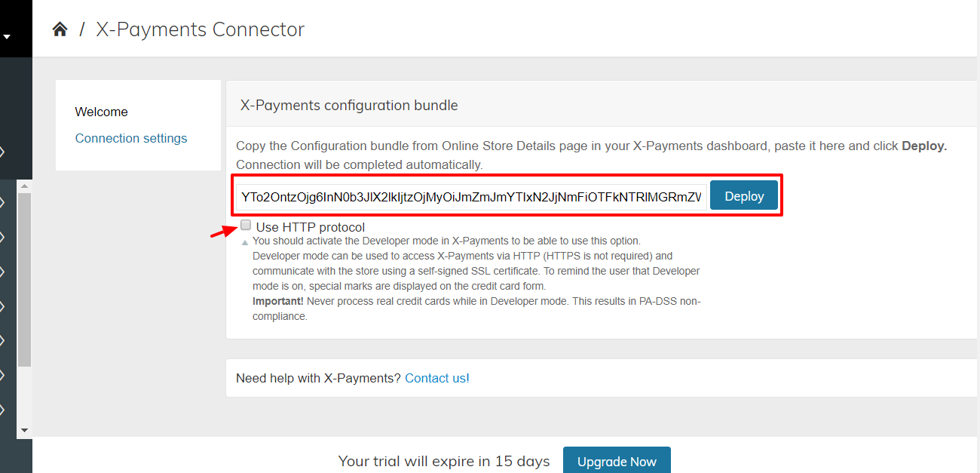Image resolution: width=980 pixels, height=473 pixels.
Task: Expand the bottommost sidebar chevron
Action: (3, 410)
